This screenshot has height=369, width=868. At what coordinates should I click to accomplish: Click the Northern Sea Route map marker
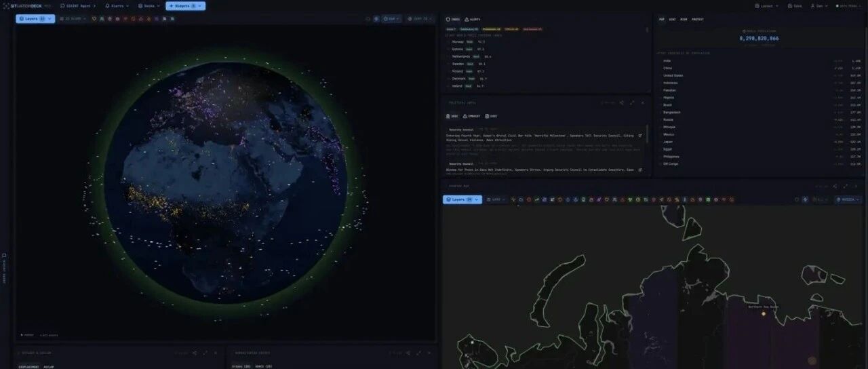763,313
